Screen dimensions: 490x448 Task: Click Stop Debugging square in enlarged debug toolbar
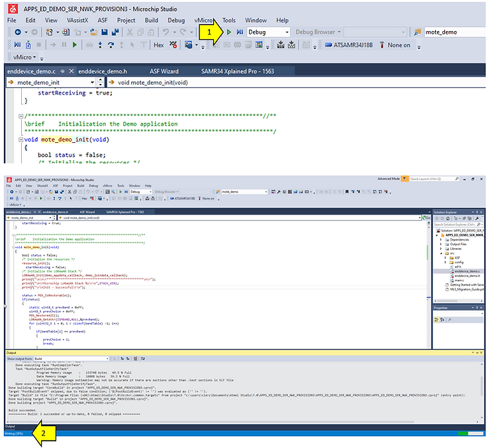click(39, 45)
